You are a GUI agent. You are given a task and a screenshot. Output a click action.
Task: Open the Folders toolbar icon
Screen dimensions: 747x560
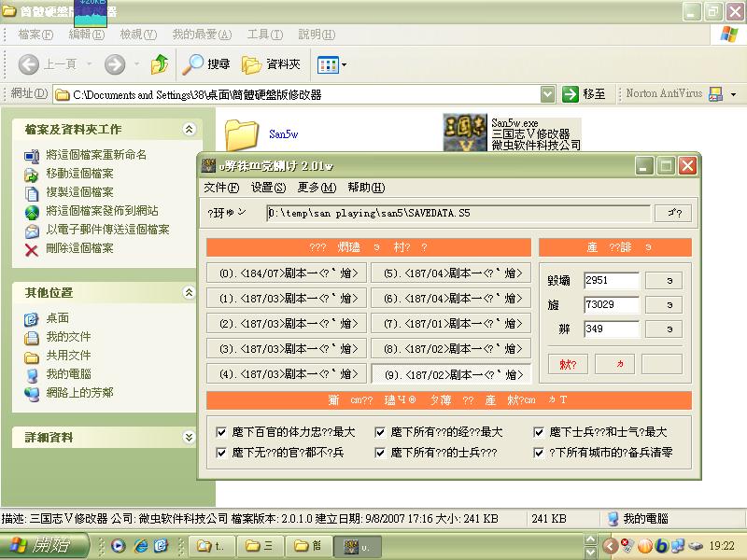(x=252, y=64)
